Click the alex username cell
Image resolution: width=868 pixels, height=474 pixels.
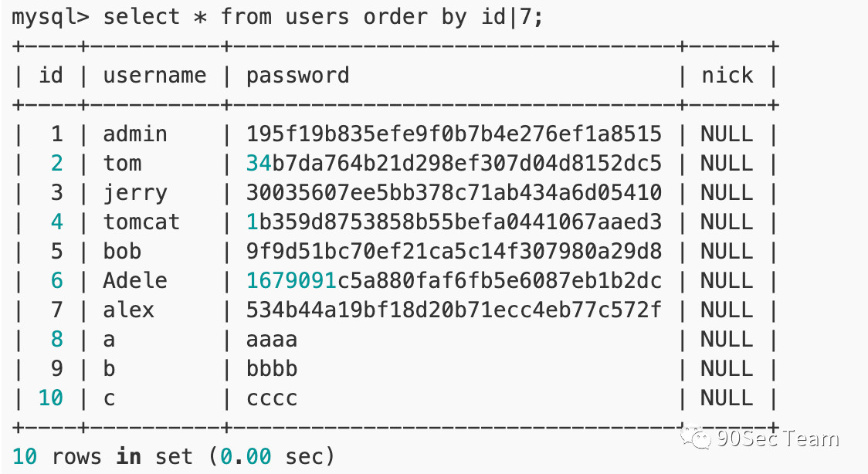coord(128,310)
